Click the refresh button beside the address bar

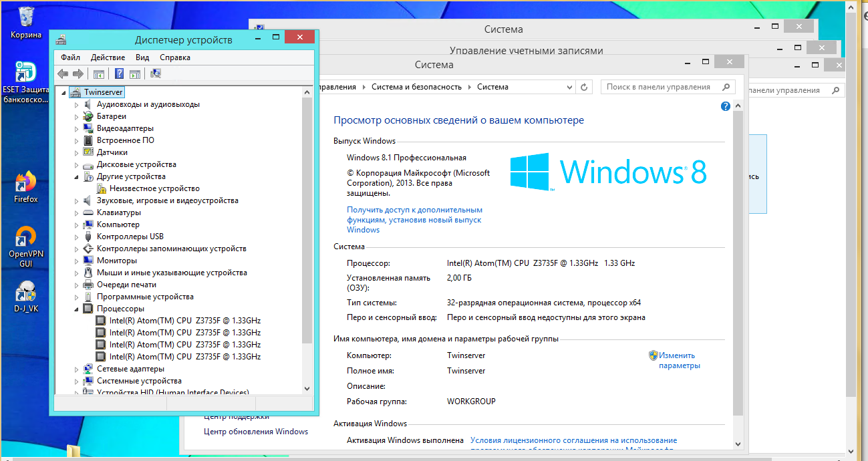(584, 87)
